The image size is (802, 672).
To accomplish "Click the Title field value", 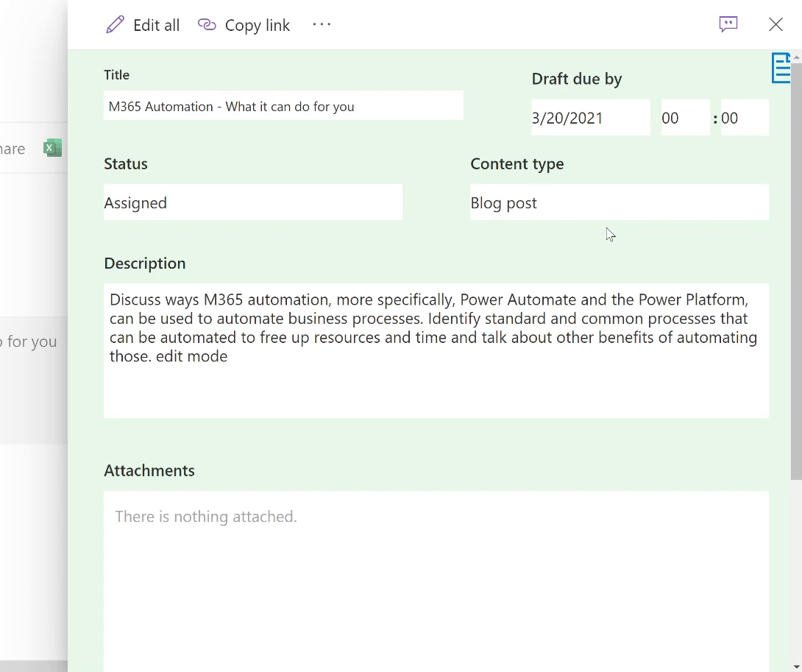I will point(283,106).
